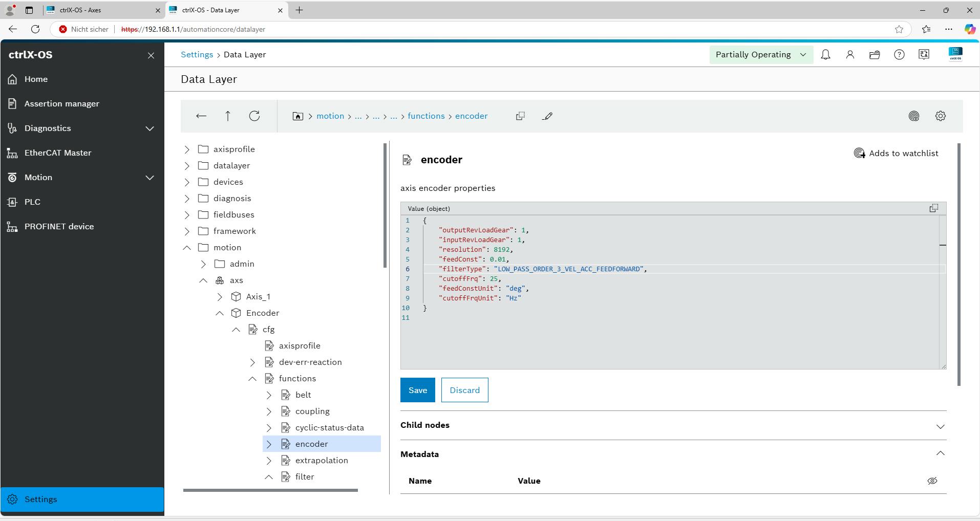
Task: Click Adds to watchlist
Action: pyautogui.click(x=896, y=153)
